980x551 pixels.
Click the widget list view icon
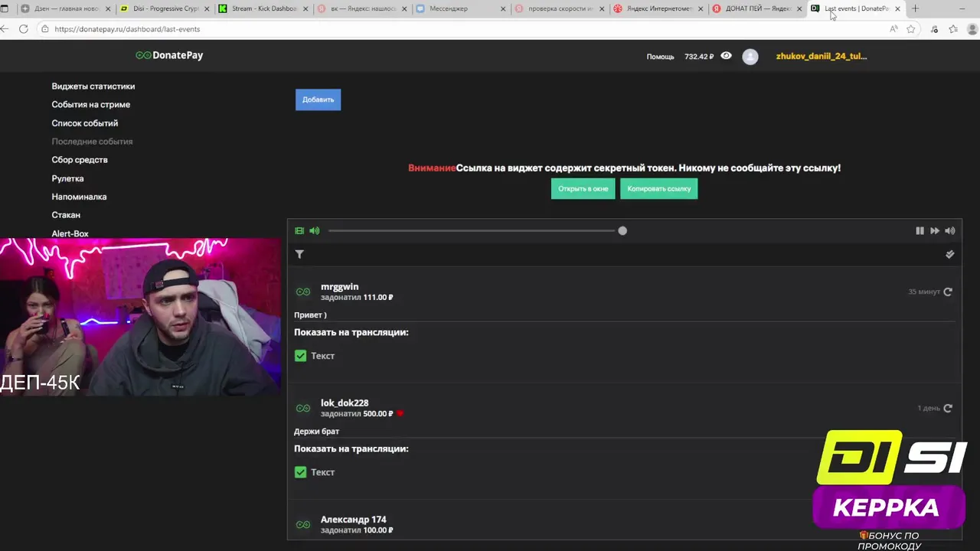click(x=299, y=230)
